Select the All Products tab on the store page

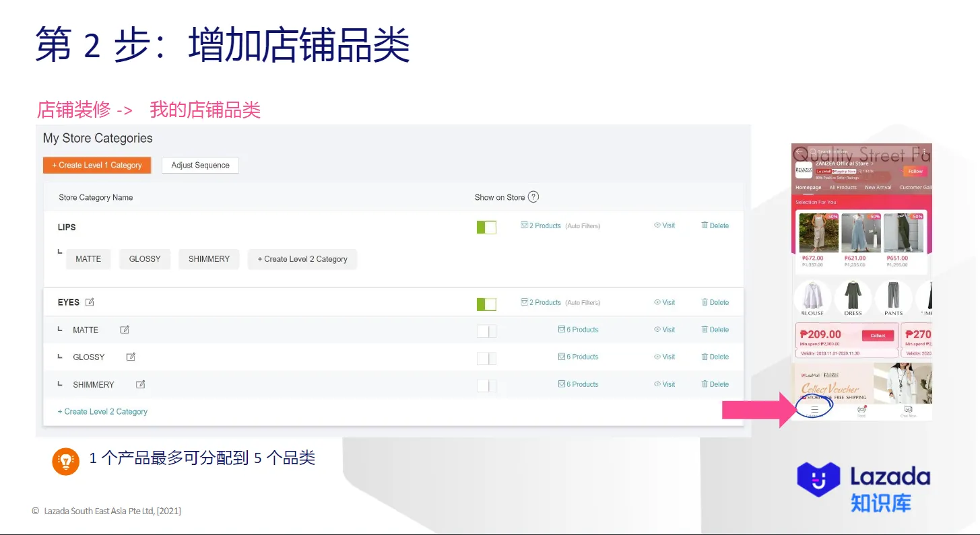point(843,187)
